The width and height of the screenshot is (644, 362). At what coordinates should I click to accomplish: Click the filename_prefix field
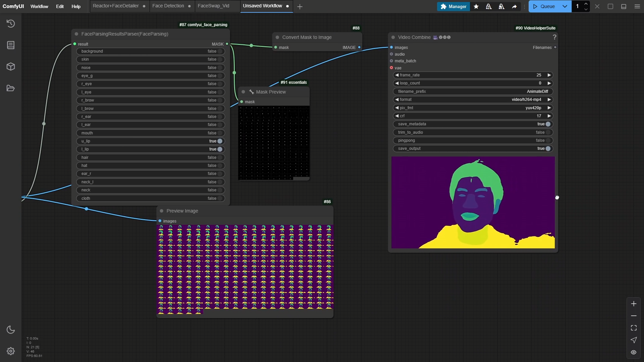tap(473, 92)
